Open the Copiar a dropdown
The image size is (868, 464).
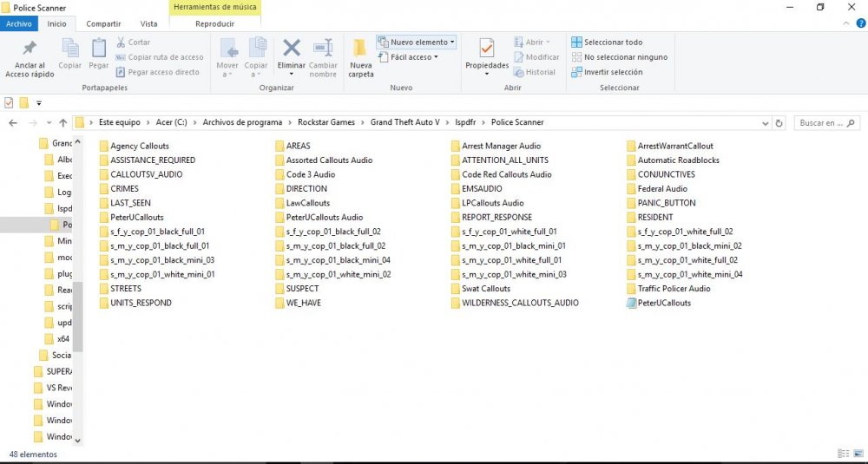coord(256,58)
